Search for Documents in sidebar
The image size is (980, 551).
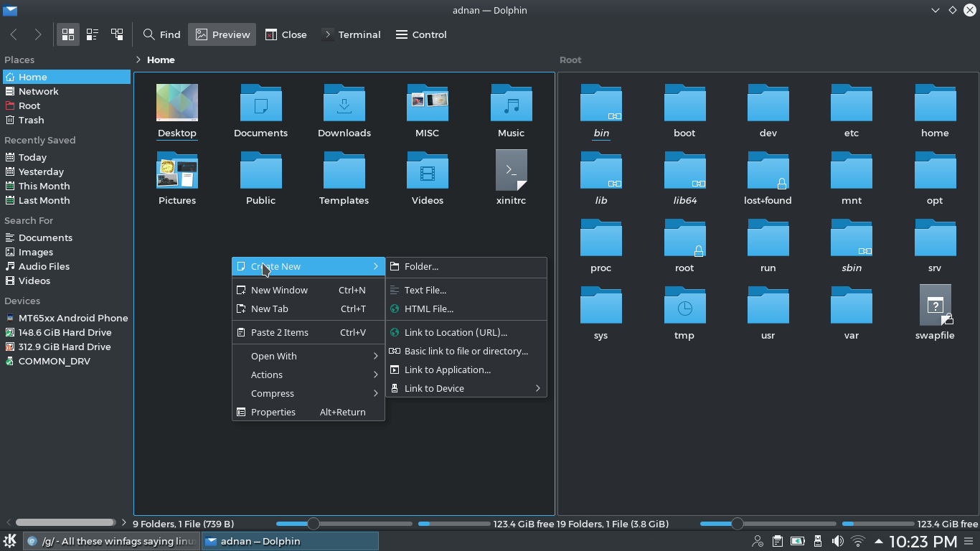pos(66,237)
